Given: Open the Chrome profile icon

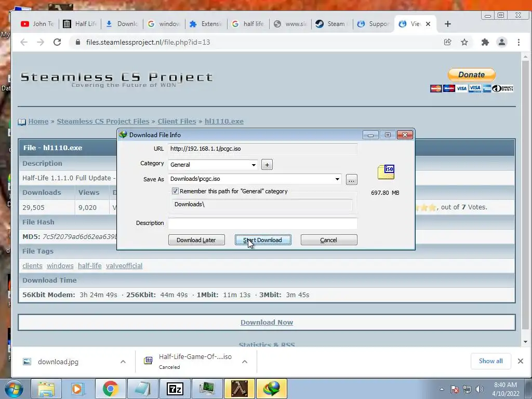Looking at the screenshot, I should coord(502,42).
